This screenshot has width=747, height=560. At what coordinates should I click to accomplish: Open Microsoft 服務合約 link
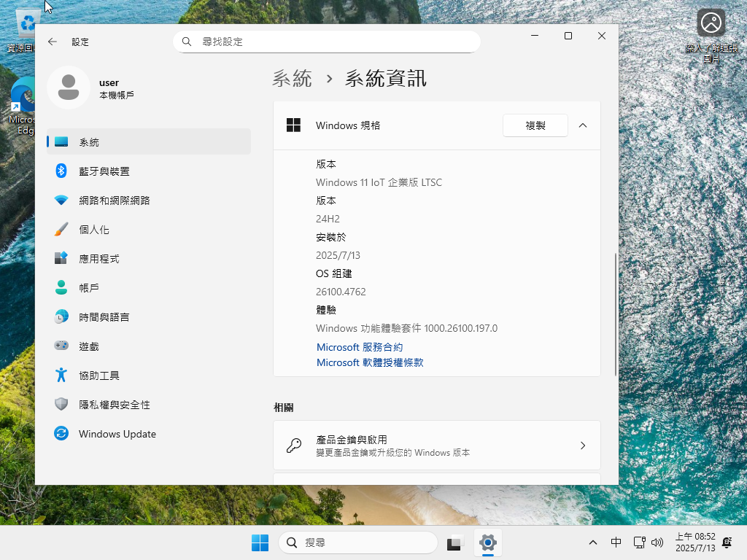tap(360, 348)
